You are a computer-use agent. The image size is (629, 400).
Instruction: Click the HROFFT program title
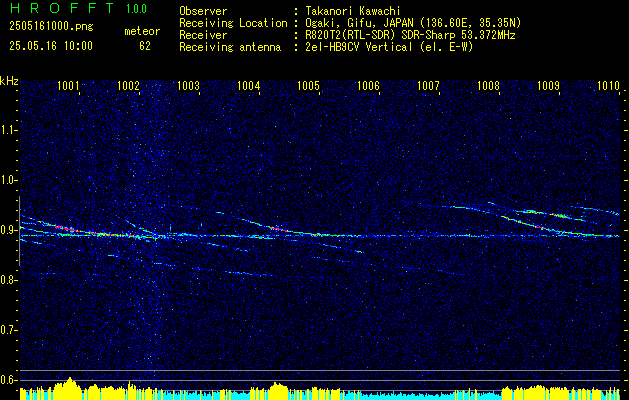click(62, 8)
